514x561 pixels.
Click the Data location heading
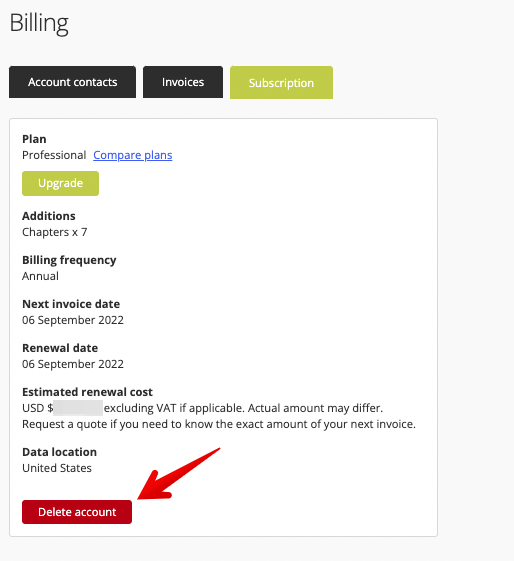(59, 452)
